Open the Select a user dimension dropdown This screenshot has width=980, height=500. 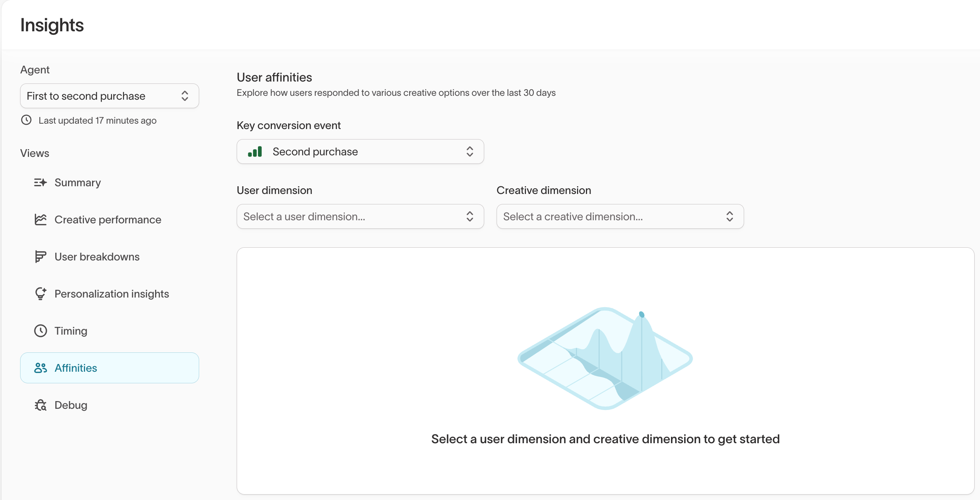point(360,216)
